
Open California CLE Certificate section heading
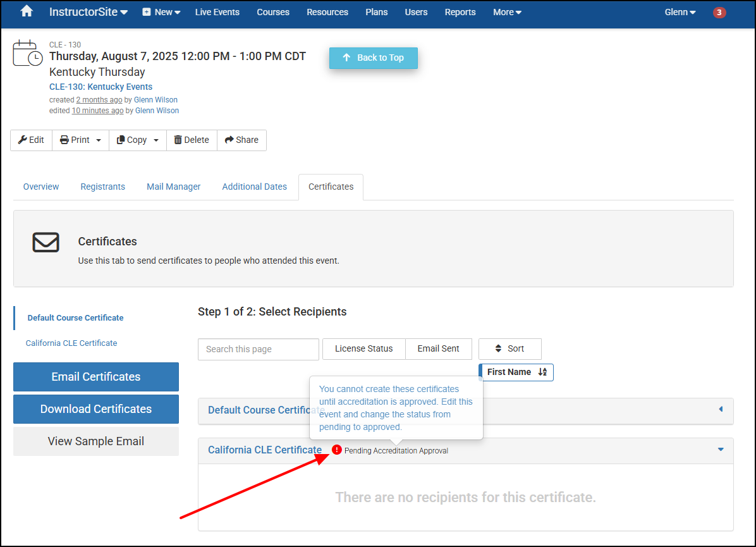coord(265,450)
